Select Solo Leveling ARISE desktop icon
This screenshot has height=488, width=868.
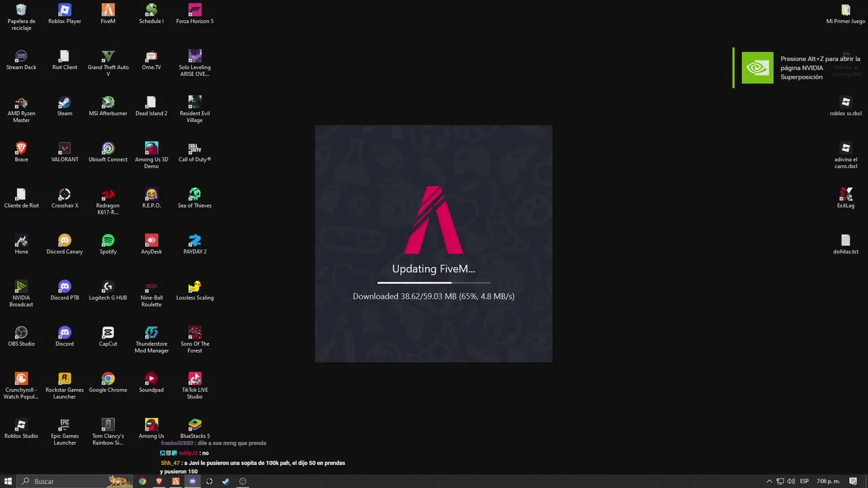(x=195, y=63)
